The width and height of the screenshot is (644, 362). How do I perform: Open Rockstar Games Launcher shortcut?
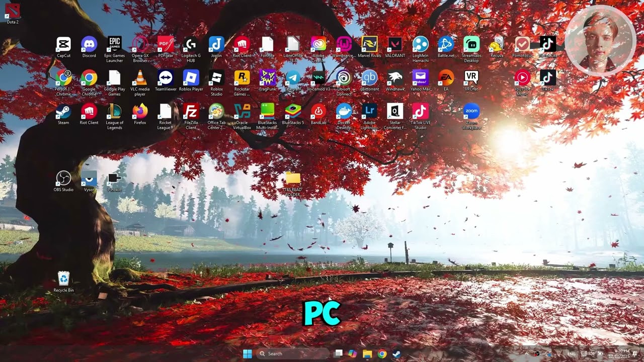tap(242, 82)
